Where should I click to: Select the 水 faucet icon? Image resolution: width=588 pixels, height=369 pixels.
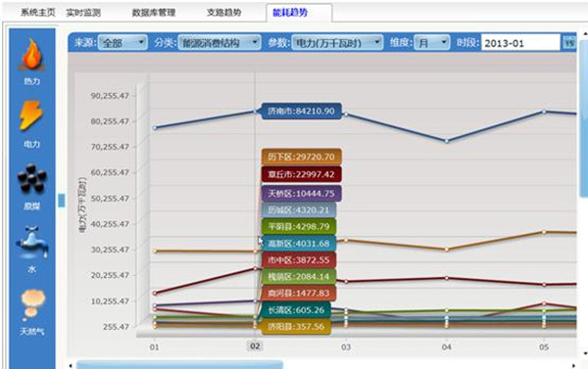tap(32, 243)
